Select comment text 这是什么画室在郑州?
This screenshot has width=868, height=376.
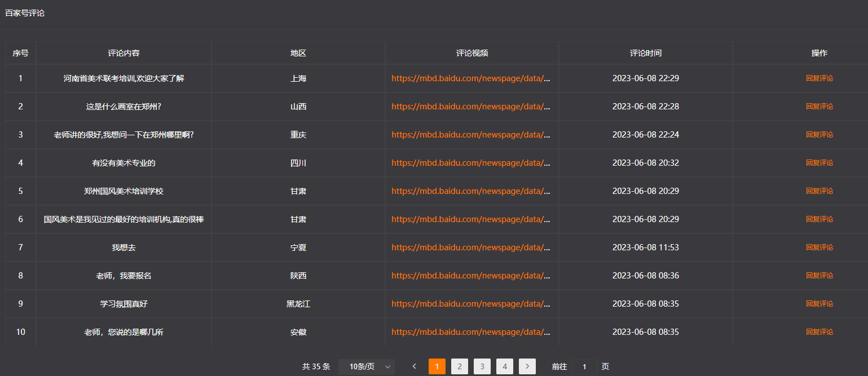pyautogui.click(x=124, y=107)
